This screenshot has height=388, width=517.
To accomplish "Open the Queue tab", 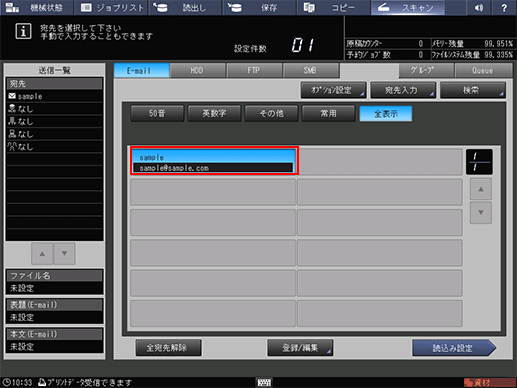I will click(483, 70).
